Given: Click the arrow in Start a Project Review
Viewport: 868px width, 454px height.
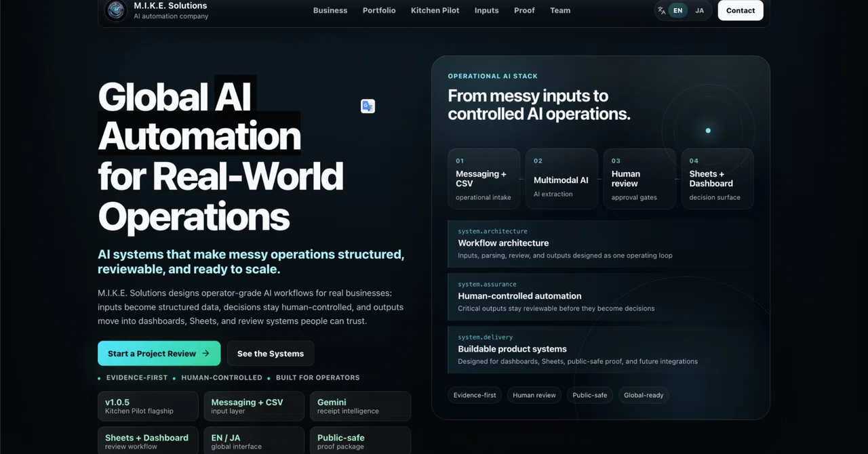Looking at the screenshot, I should pyautogui.click(x=206, y=354).
